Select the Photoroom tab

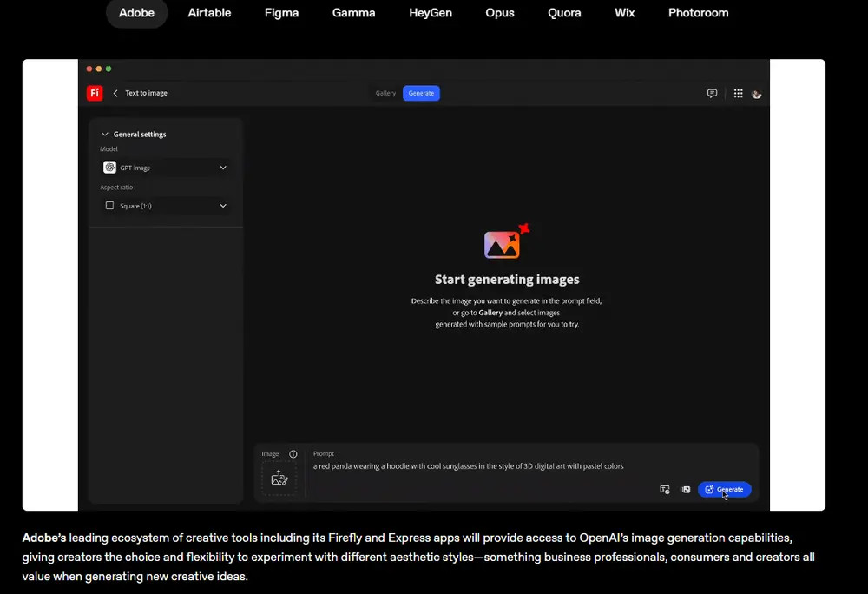pos(698,13)
